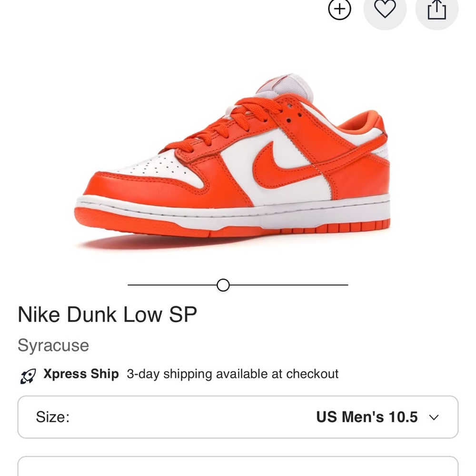Tap the sneaker product photo
This screenshot has width=476, height=476.
point(233,157)
